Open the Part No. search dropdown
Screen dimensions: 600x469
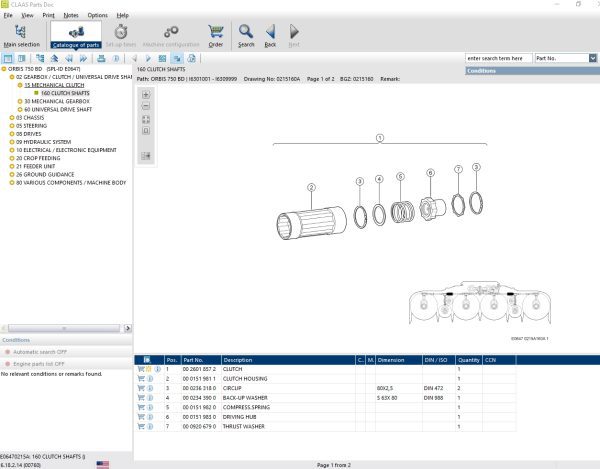coord(593,59)
